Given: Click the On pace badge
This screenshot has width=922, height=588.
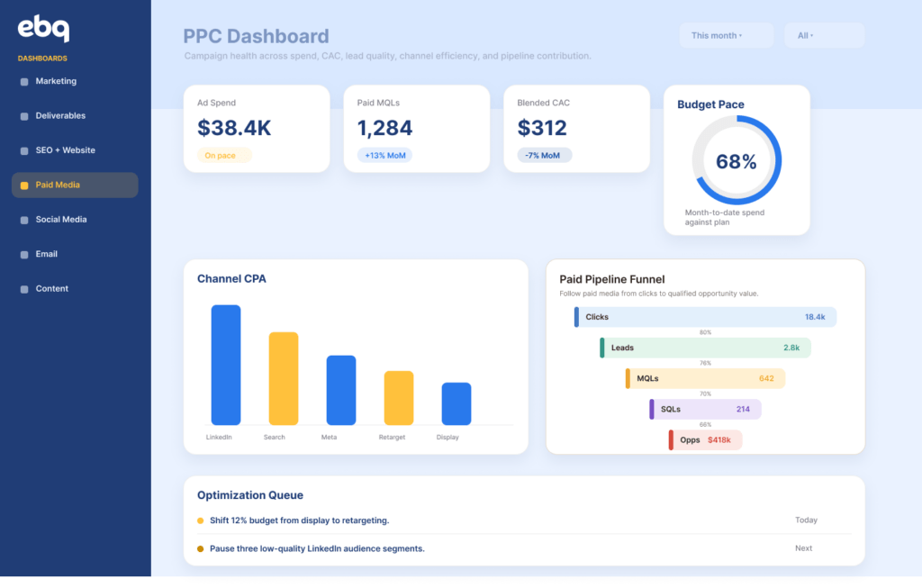Looking at the screenshot, I should click(224, 156).
